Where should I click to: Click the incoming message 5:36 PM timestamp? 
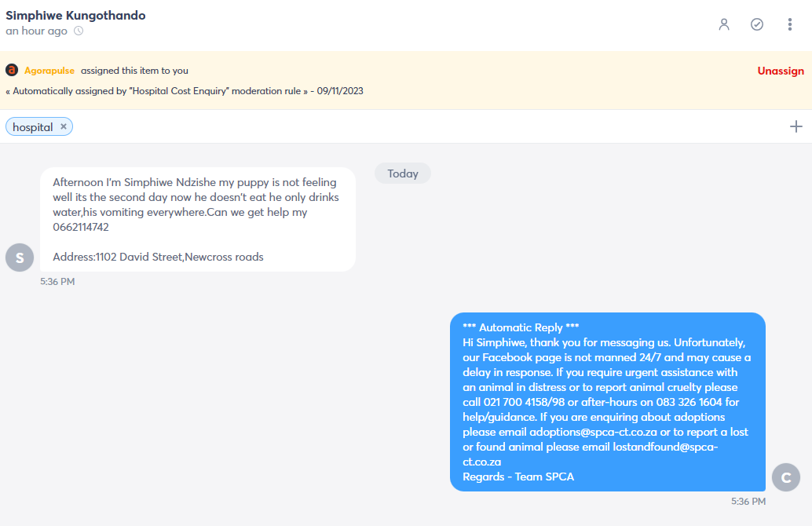click(57, 282)
